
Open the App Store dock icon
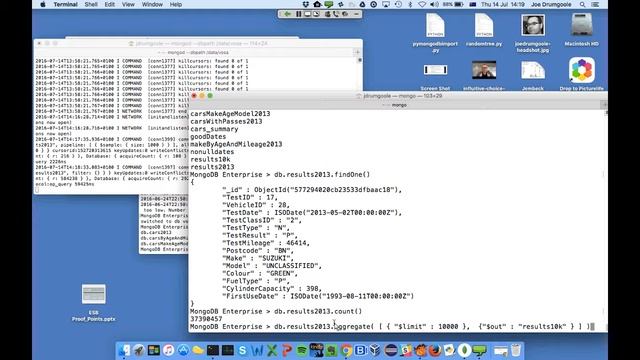click(x=183, y=350)
